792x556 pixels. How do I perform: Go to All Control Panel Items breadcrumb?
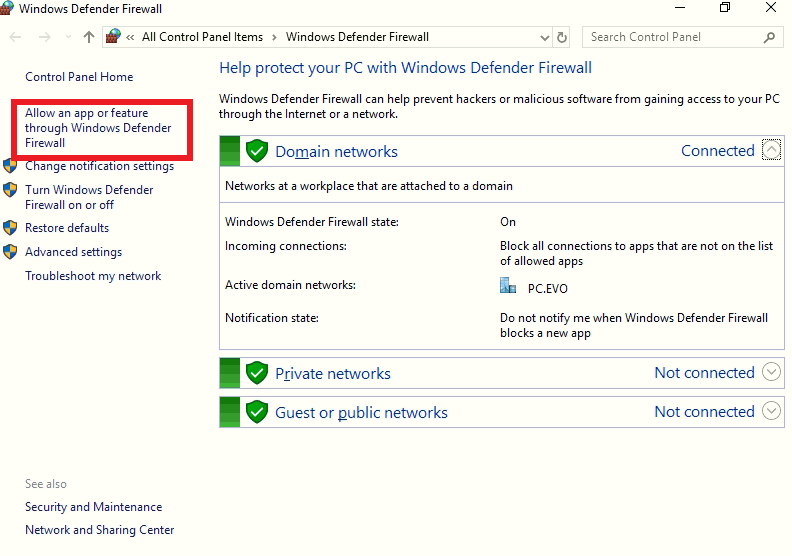(x=202, y=37)
